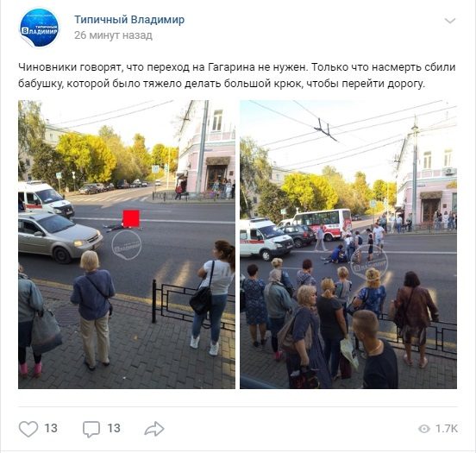Open left photo with red square
Screen dimensions: 476x453
[x=127, y=244]
